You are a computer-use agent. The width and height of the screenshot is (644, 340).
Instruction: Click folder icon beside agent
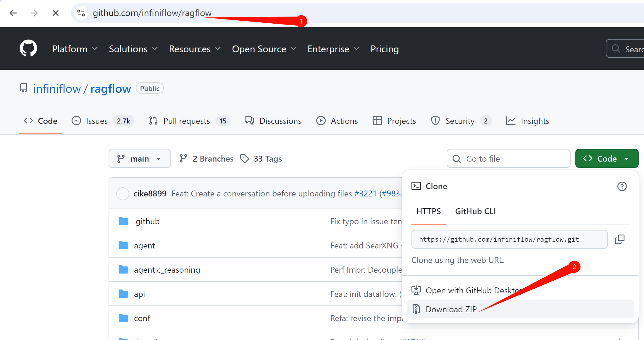click(x=123, y=245)
